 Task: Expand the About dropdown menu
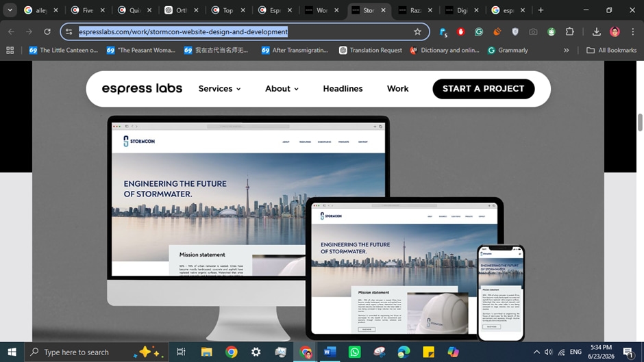(x=282, y=89)
